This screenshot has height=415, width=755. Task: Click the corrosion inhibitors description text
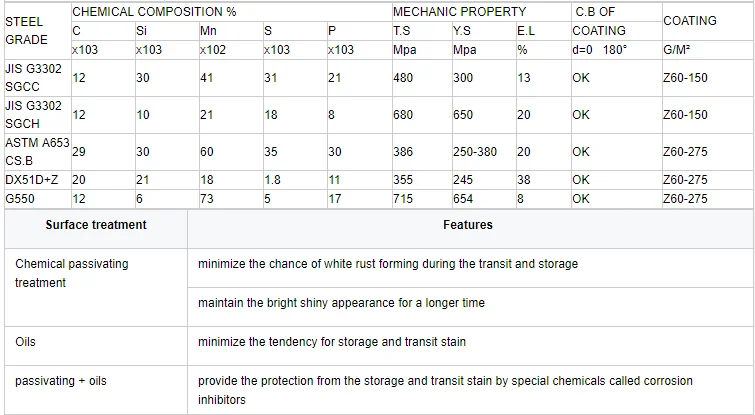coord(445,390)
